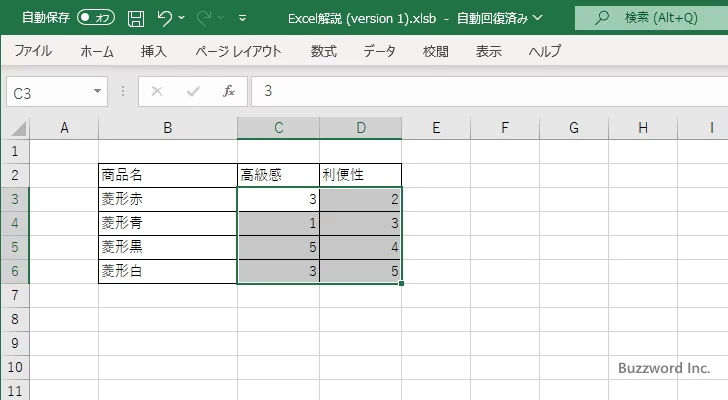The width and height of the screenshot is (728, 400).
Task: Switch to the 校閲 ribbon tab
Action: [436, 51]
